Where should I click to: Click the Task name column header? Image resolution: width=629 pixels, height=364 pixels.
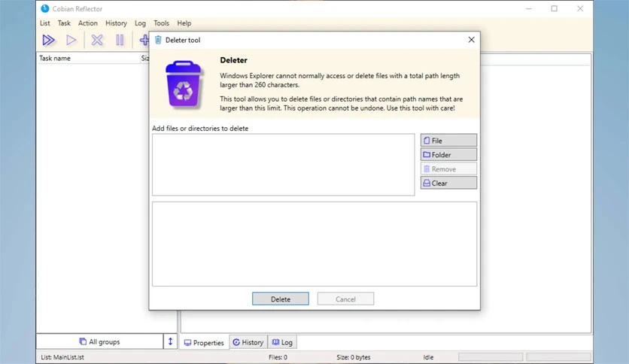point(88,58)
